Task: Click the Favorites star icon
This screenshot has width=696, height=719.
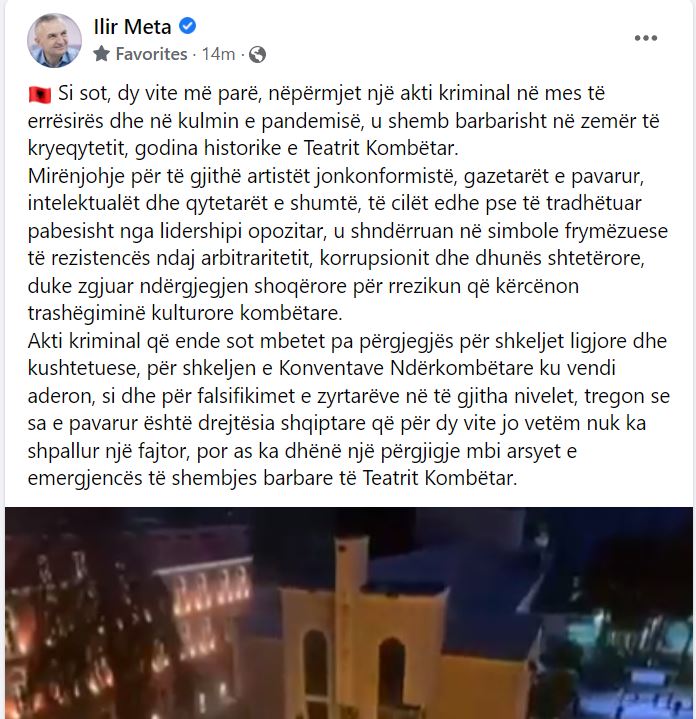Action: (101, 54)
